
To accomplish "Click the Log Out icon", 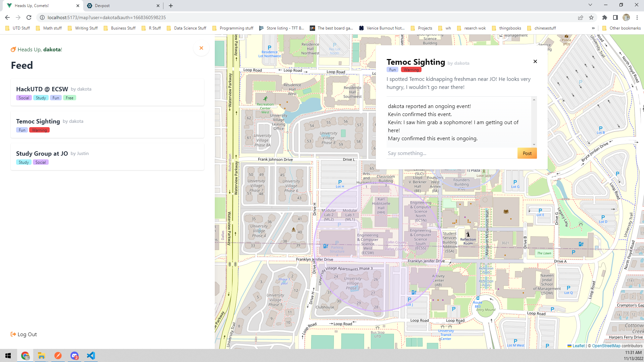I will [13, 334].
